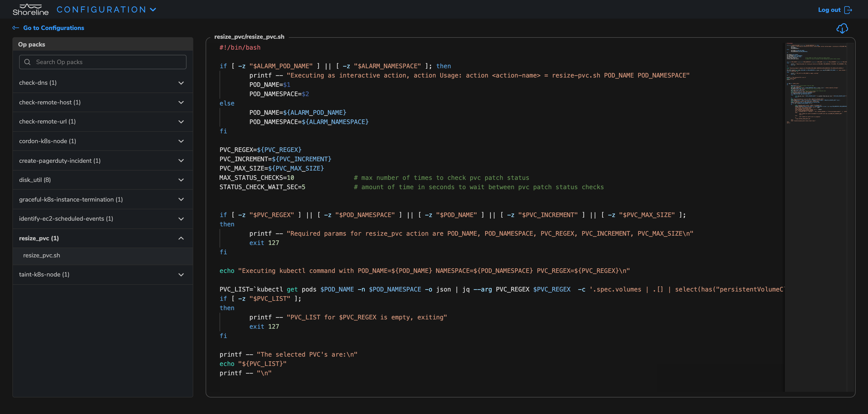868x414 pixels.
Task: Expand the check-remote-url op pack
Action: point(181,122)
